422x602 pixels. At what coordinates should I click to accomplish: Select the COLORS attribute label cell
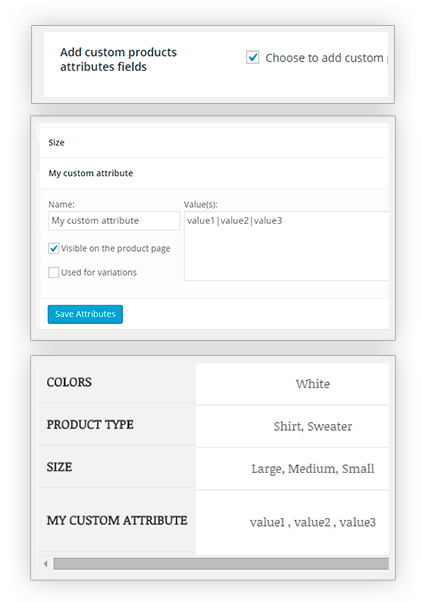click(x=117, y=382)
